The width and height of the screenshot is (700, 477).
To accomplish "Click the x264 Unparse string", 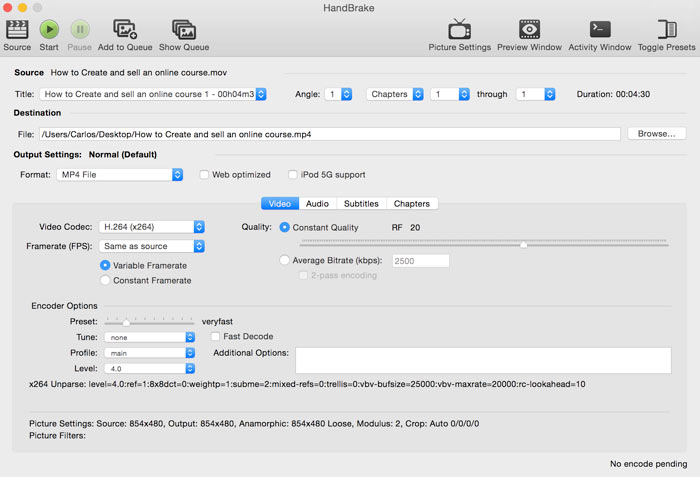I will point(307,384).
